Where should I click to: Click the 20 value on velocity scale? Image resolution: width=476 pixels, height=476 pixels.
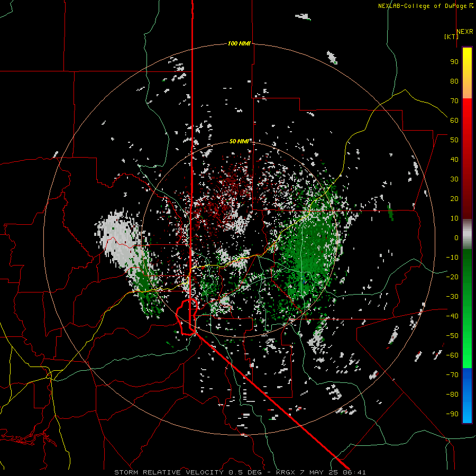[454, 199]
